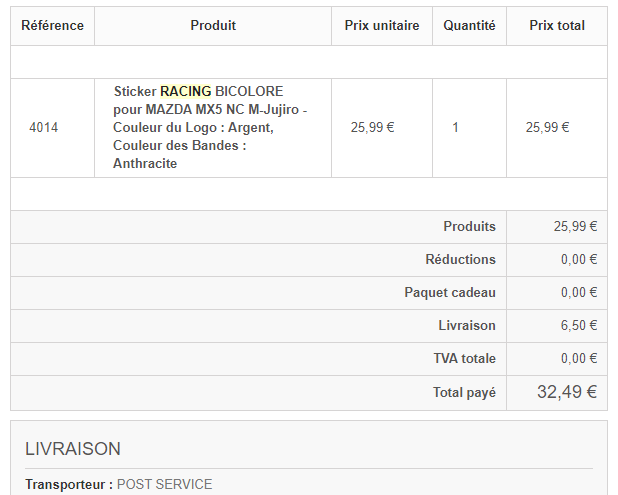
Task: Click the Livraison cost 6,50 €
Action: (579, 326)
